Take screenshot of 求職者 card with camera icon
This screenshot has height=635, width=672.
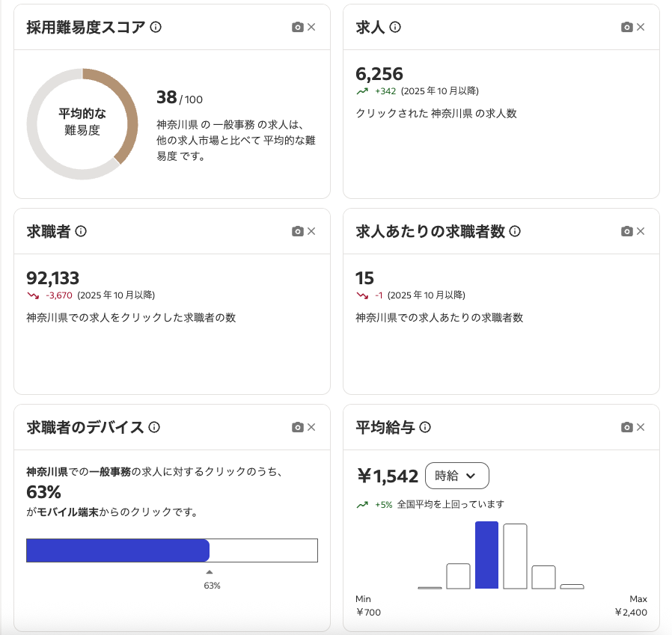pos(297,231)
